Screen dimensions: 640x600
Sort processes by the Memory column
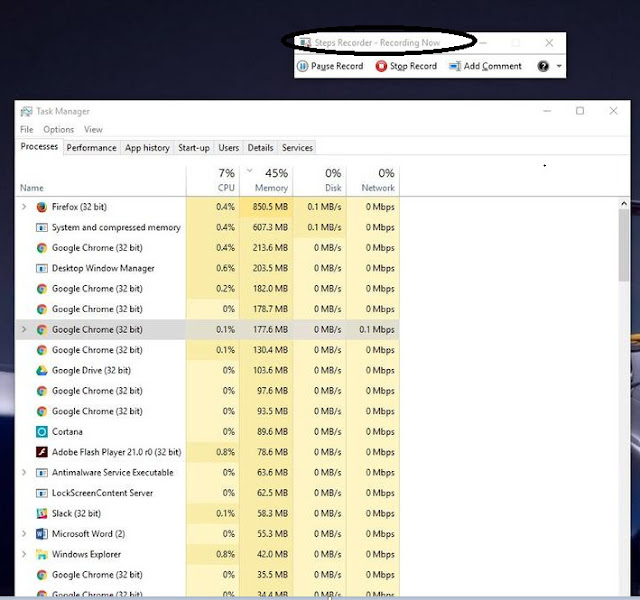pos(266,180)
